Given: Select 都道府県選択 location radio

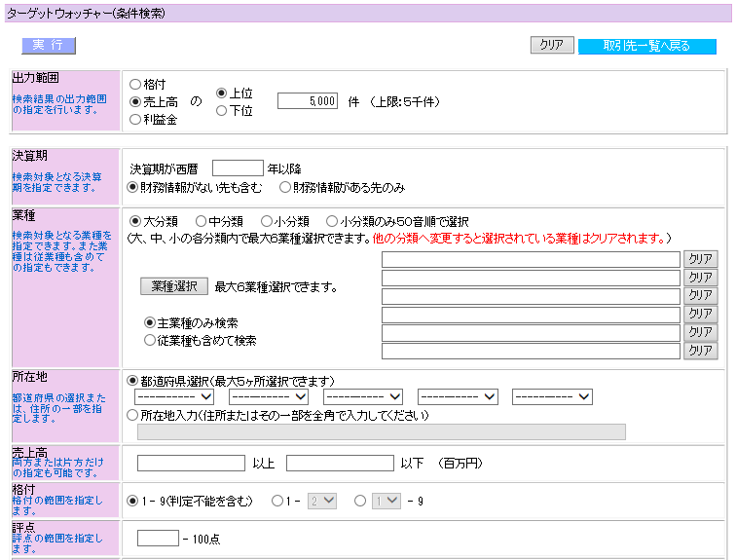Looking at the screenshot, I should pyautogui.click(x=132, y=381).
